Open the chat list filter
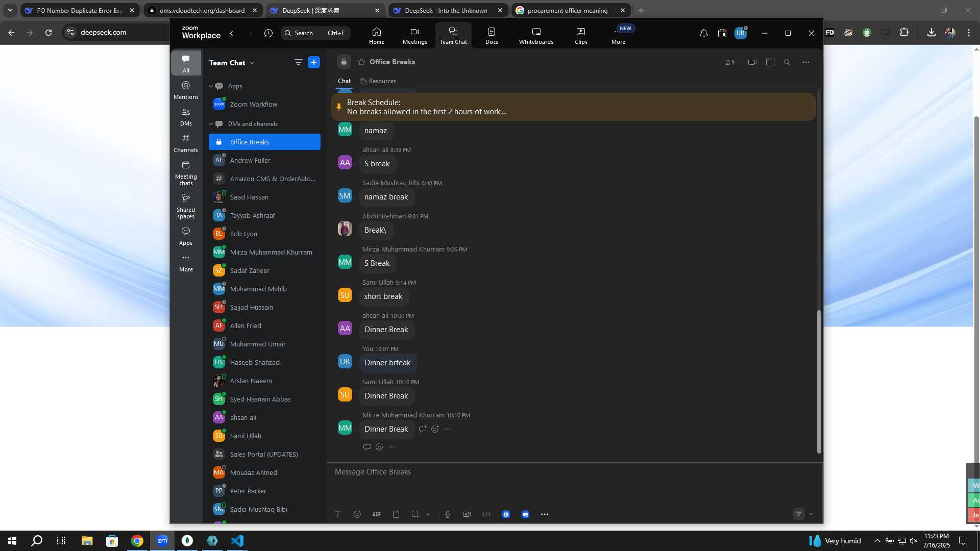 tap(298, 62)
